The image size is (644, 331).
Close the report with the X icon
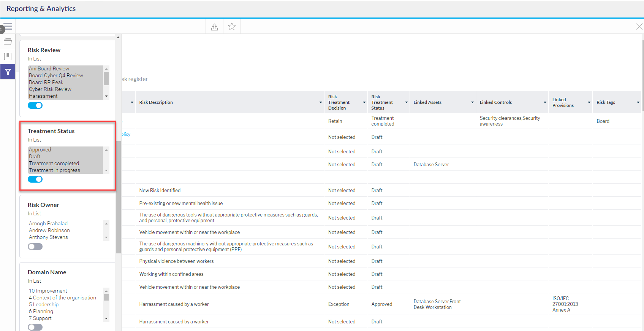pos(639,27)
